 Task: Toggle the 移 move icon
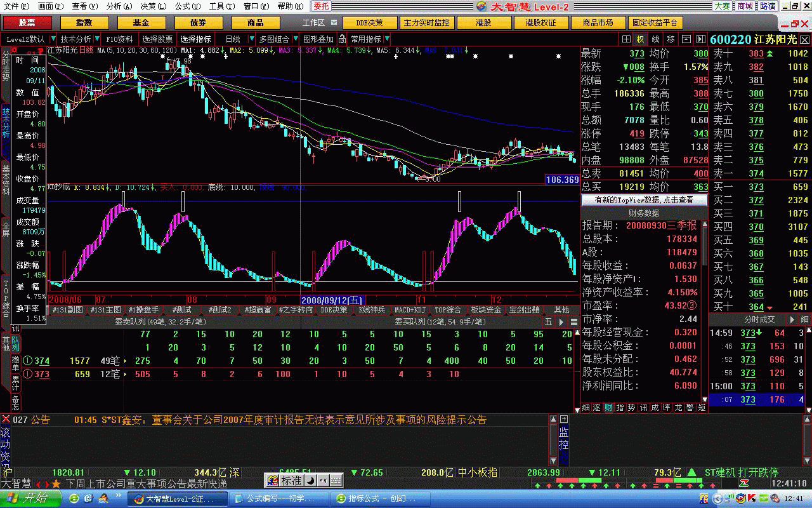pyautogui.click(x=671, y=39)
